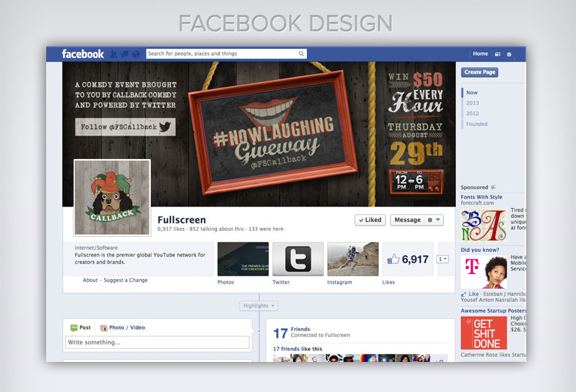Click '6,917 likes' stats text
Viewport: 576px width, 392px height.
click(171, 229)
